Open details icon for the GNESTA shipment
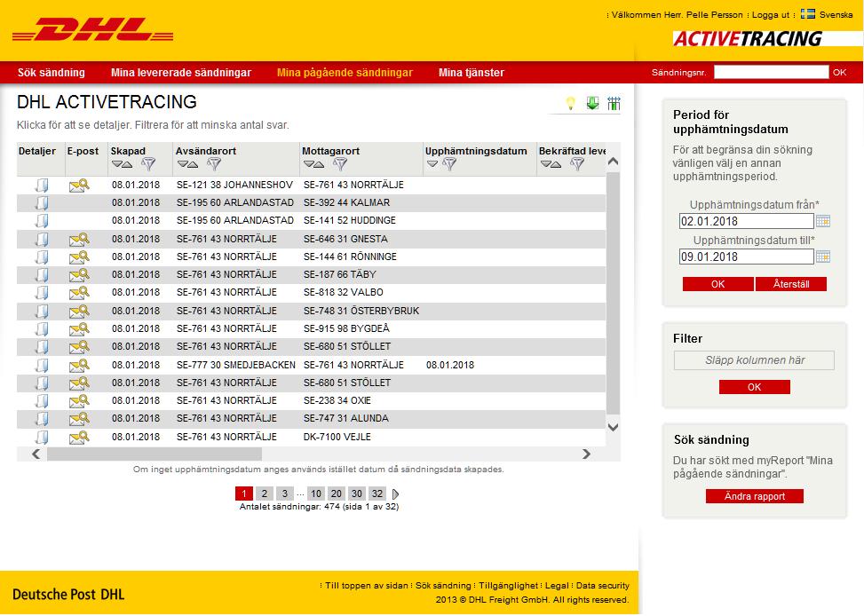The width and height of the screenshot is (864, 616). coord(42,239)
